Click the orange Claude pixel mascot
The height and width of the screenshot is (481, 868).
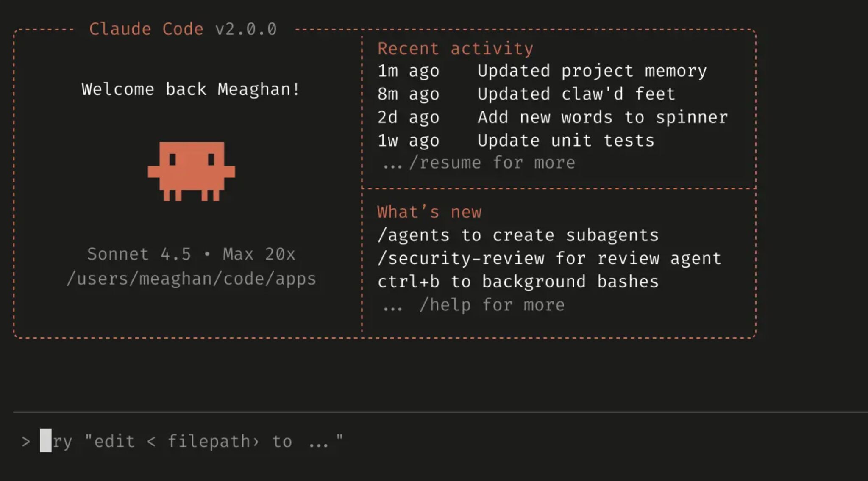[191, 171]
